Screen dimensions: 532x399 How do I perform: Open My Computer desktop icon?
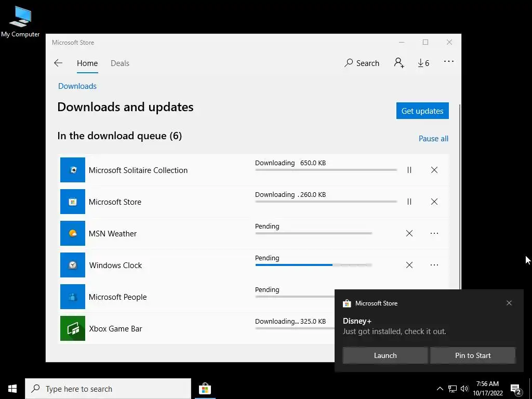click(20, 22)
